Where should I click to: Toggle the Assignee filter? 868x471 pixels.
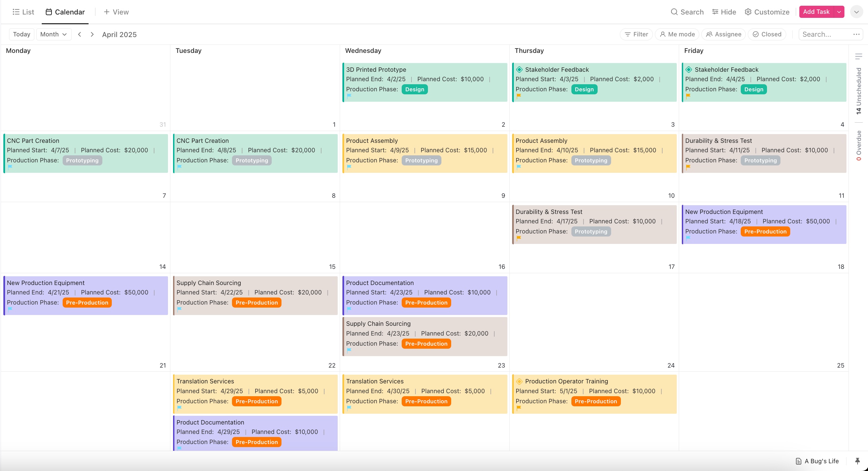click(x=724, y=34)
